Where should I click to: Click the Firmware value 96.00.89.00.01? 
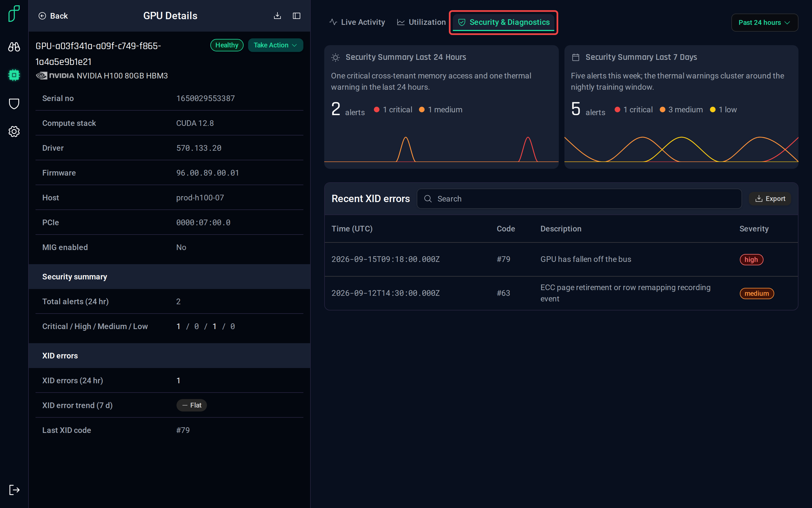(x=207, y=173)
